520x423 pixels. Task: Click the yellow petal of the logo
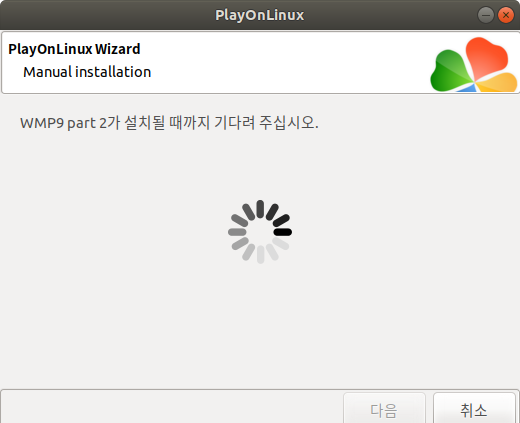click(x=498, y=82)
